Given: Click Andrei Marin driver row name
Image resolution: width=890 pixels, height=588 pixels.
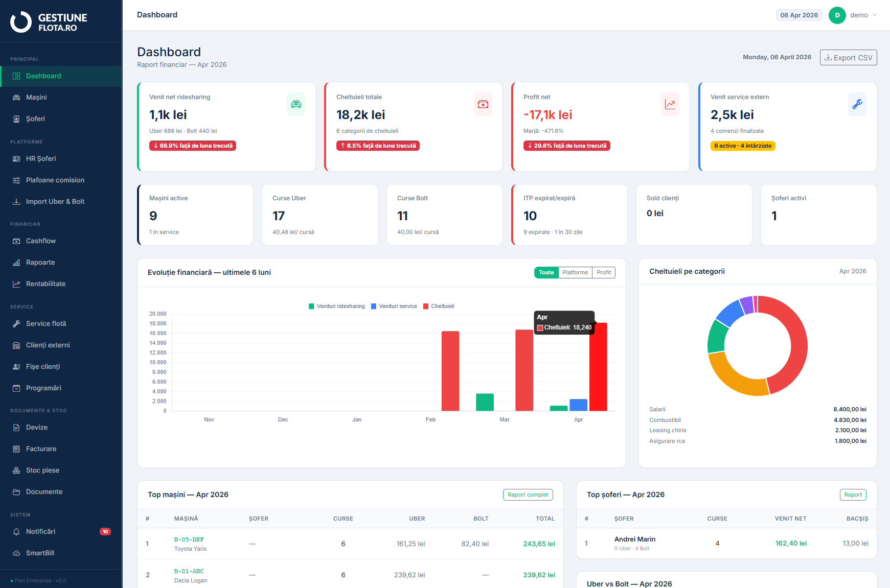Looking at the screenshot, I should tap(635, 539).
